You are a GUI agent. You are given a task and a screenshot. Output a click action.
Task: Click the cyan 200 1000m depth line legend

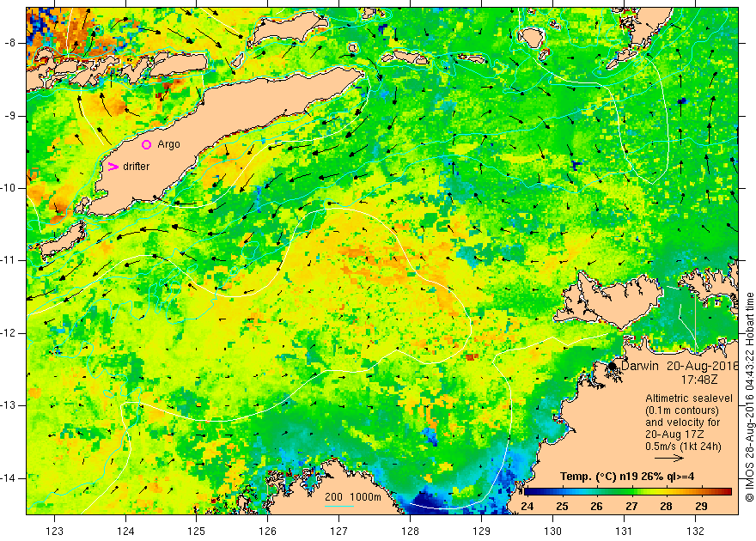(x=339, y=506)
